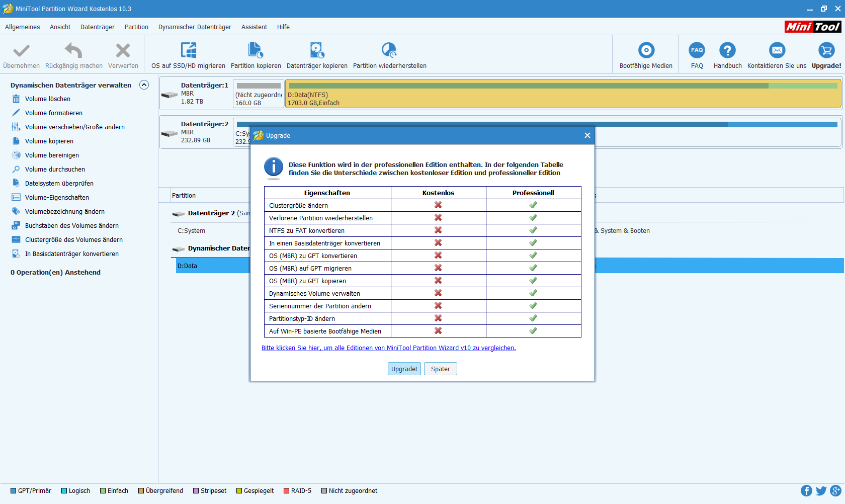Click the RAID-5 legend swatch
The height and width of the screenshot is (504, 845).
(x=287, y=491)
